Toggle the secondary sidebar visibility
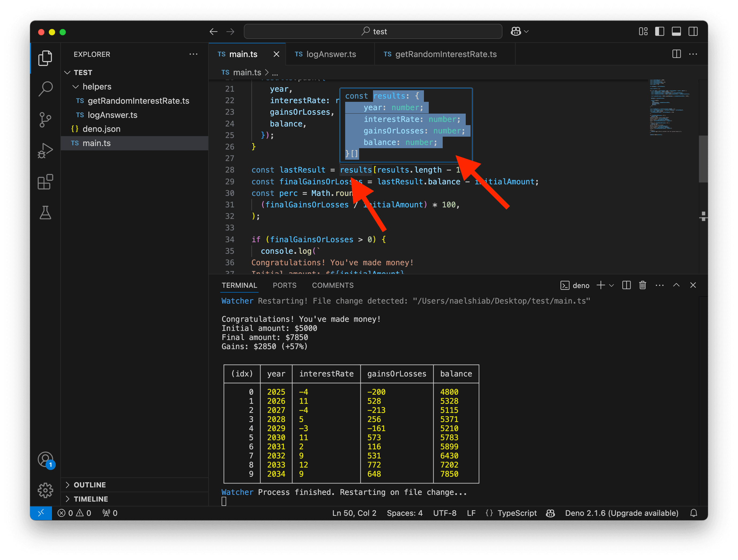The width and height of the screenshot is (738, 560). [x=693, y=31]
